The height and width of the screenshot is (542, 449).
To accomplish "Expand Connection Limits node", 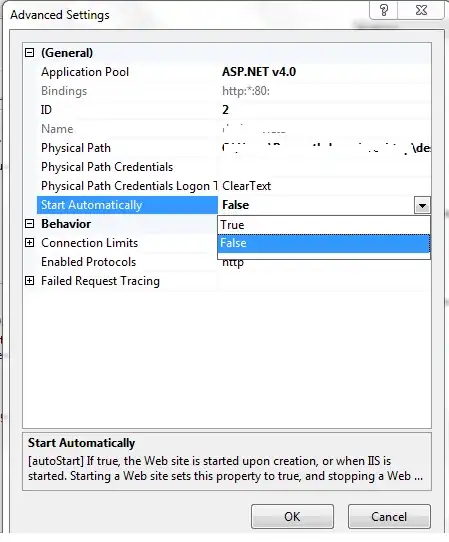I will pos(30,243).
